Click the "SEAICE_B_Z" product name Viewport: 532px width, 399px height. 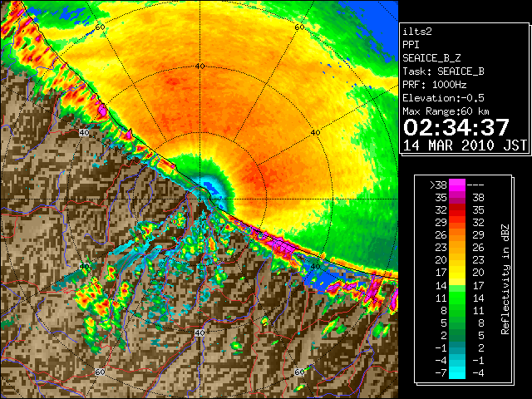click(x=431, y=58)
